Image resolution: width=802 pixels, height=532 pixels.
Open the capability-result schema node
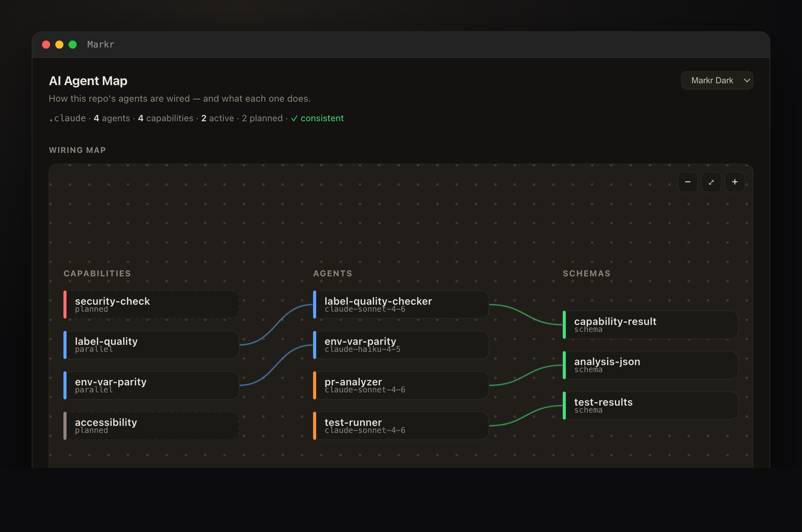(x=651, y=325)
